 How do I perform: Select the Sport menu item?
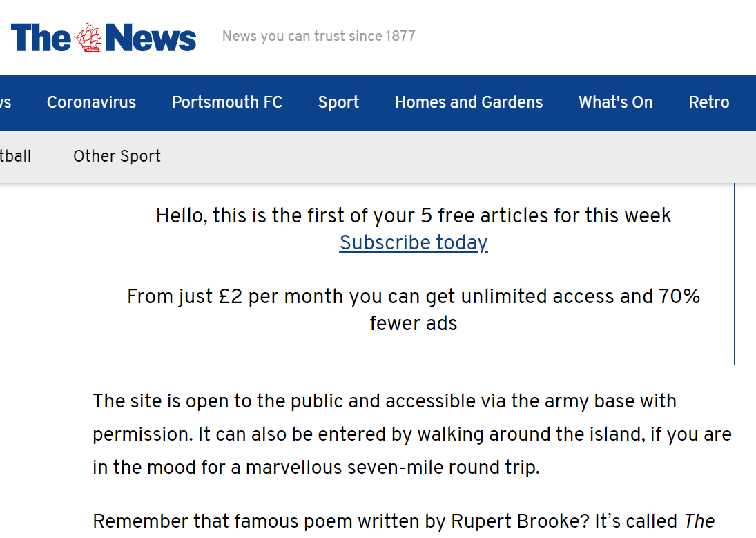(x=338, y=102)
